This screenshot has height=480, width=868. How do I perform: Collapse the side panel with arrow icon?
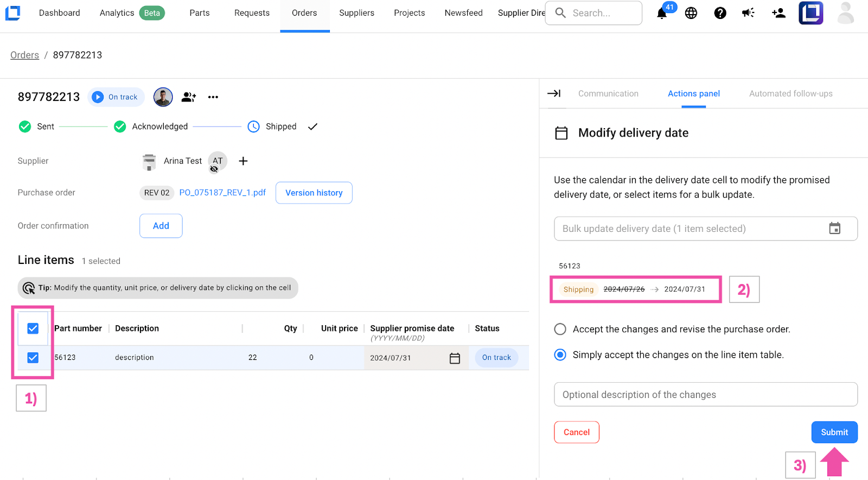click(x=554, y=93)
